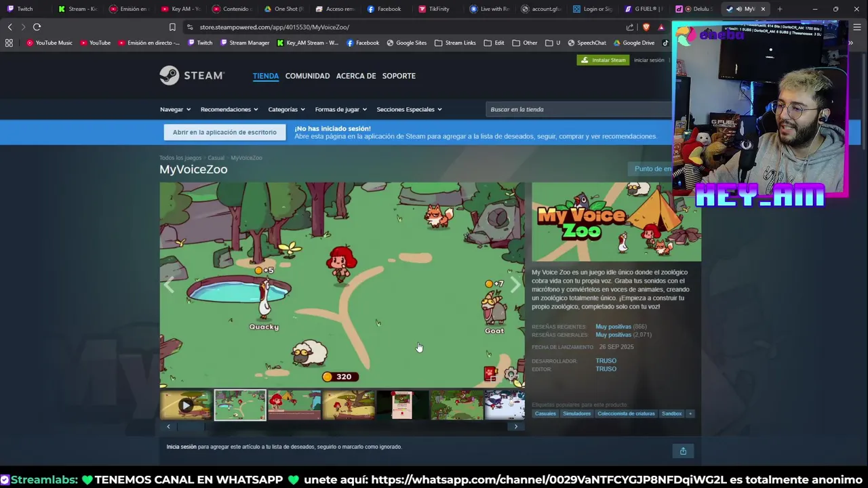Image resolution: width=868 pixels, height=488 pixels.
Task: Click Abrir en la aplicación de escritorio
Action: pos(224,132)
